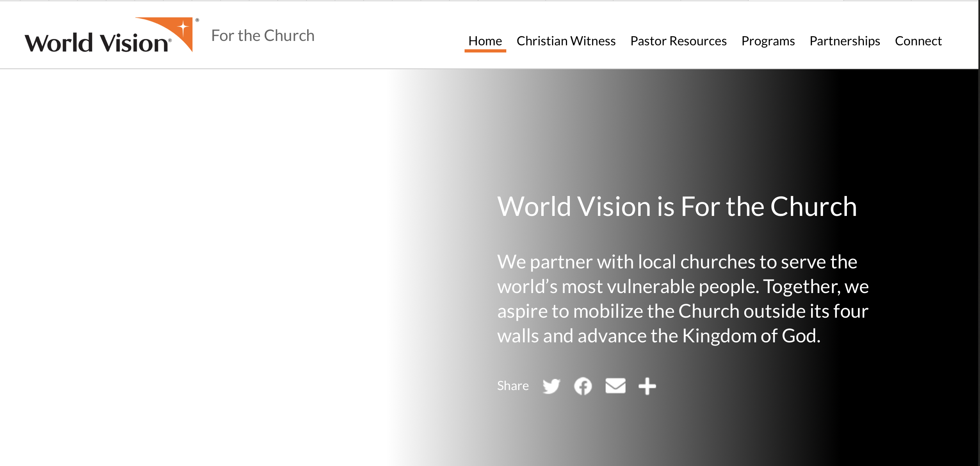Click Connect in the top navigation
This screenshot has height=466, width=980.
918,41
